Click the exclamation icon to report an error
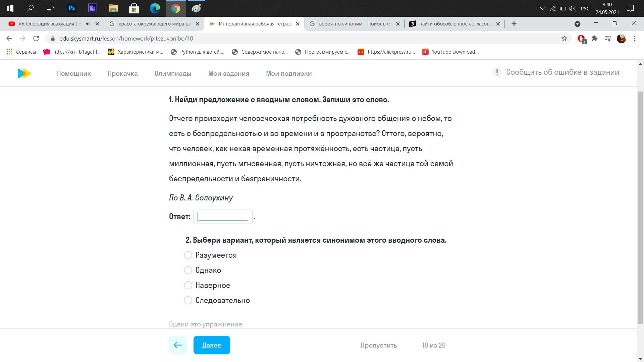The image size is (644, 362). 497,72
